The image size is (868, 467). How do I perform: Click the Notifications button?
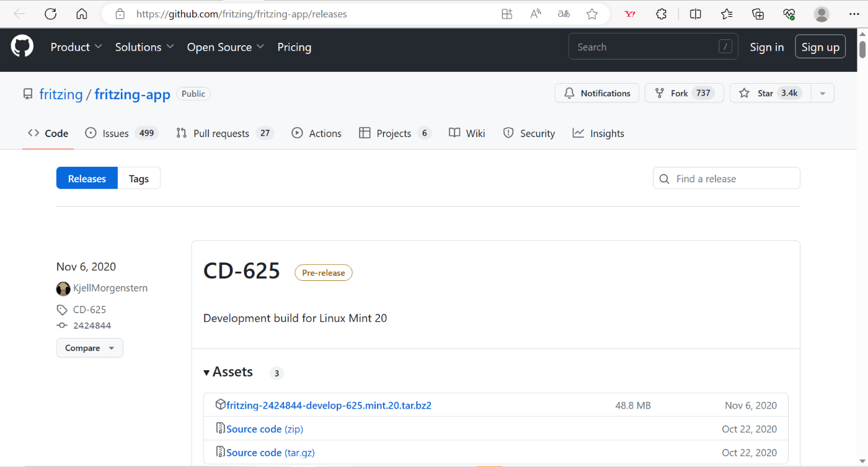(597, 93)
